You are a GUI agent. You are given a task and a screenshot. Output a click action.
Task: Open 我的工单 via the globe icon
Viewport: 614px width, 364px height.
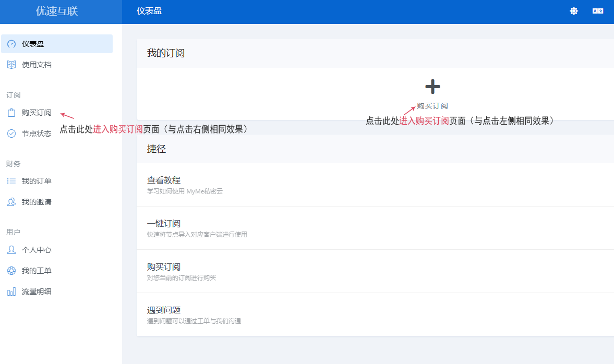tap(11, 271)
